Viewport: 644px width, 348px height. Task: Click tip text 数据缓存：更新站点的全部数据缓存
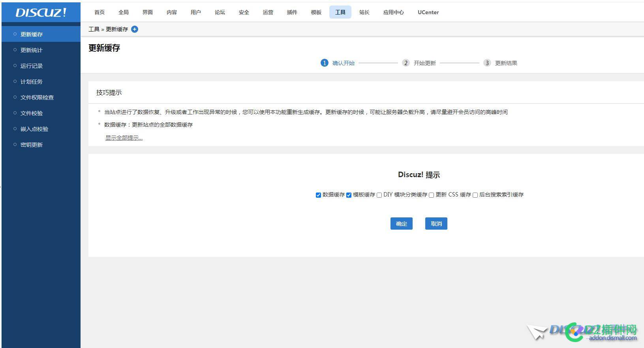click(x=148, y=125)
